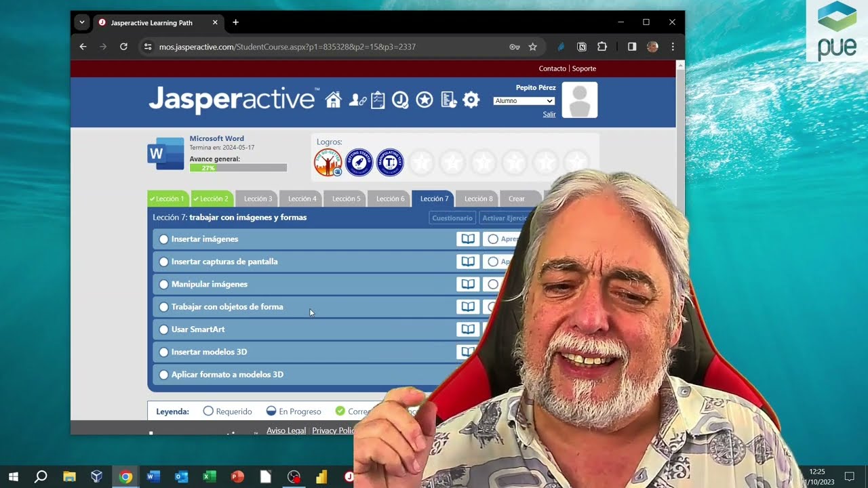The image size is (868, 488).
Task: Switch to Lección 2 tab
Action: pyautogui.click(x=212, y=199)
